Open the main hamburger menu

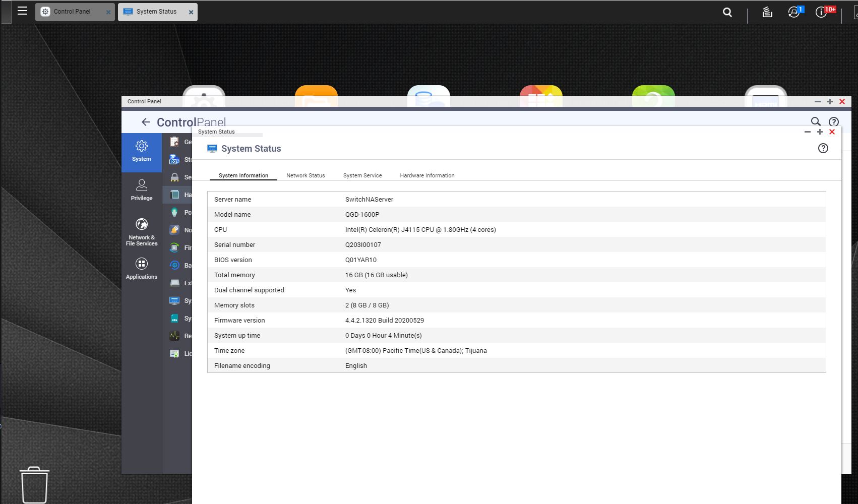point(22,11)
